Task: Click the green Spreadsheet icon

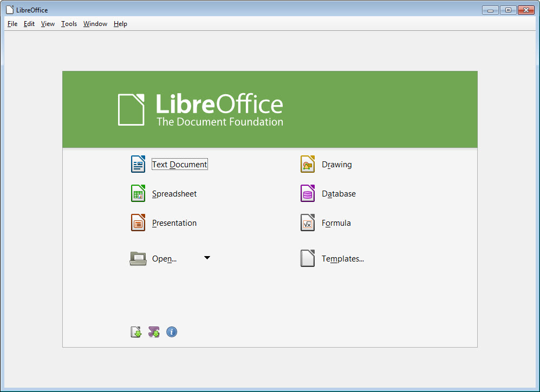Action: click(x=138, y=193)
